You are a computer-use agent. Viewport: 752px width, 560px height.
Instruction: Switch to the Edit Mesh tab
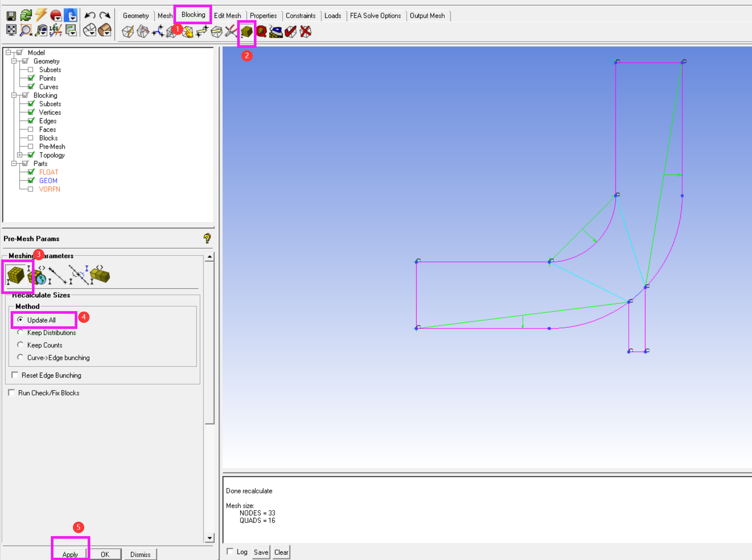tap(227, 16)
